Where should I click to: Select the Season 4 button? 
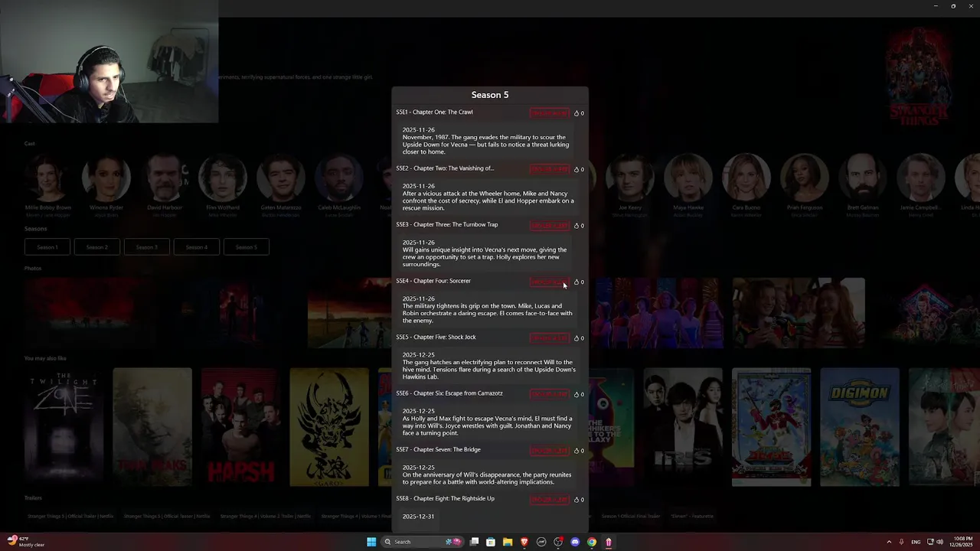coord(197,247)
